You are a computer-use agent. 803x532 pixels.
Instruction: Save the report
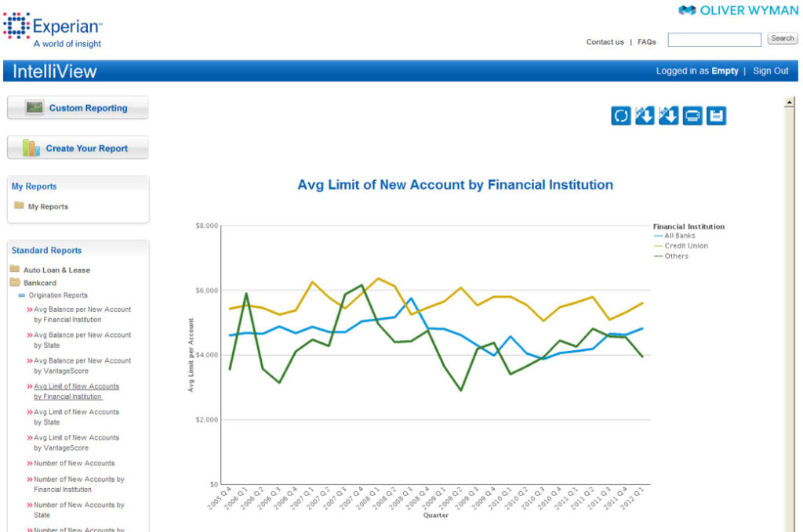(715, 115)
